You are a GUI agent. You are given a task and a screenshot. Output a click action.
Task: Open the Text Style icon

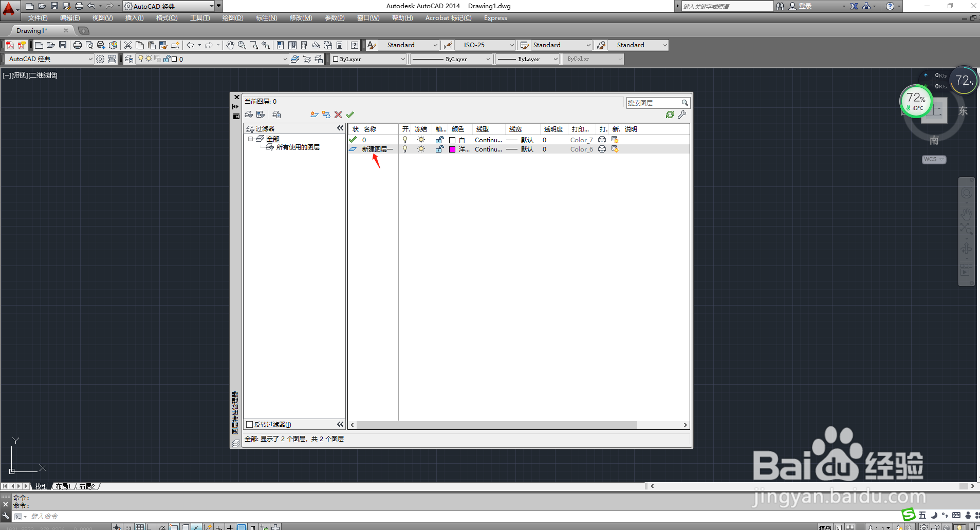(372, 45)
